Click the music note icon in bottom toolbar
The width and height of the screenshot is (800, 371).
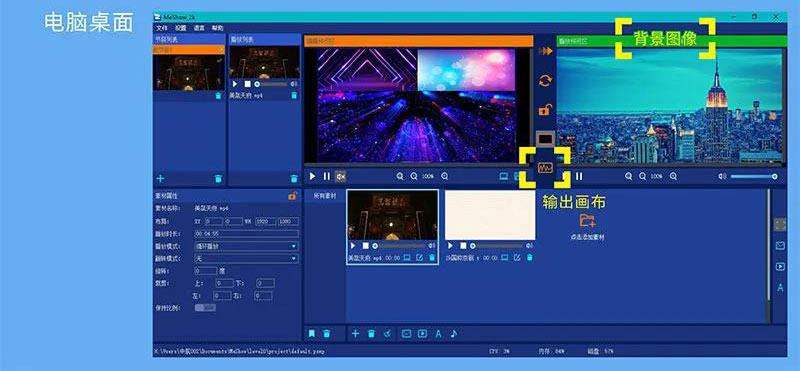pyautogui.click(x=454, y=334)
